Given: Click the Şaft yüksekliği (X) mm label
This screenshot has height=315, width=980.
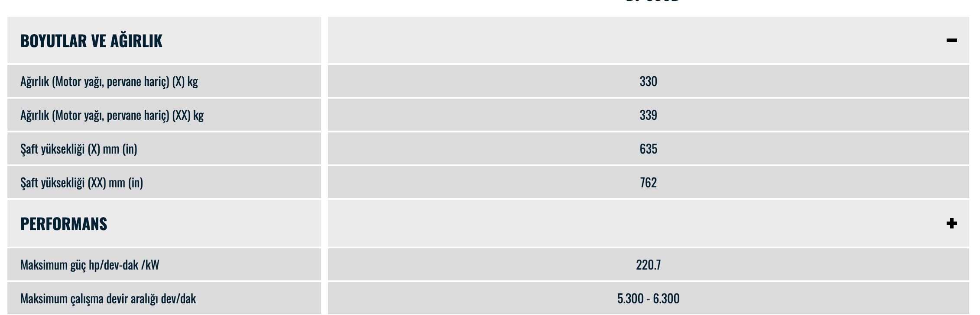Looking at the screenshot, I should pyautogui.click(x=78, y=149).
